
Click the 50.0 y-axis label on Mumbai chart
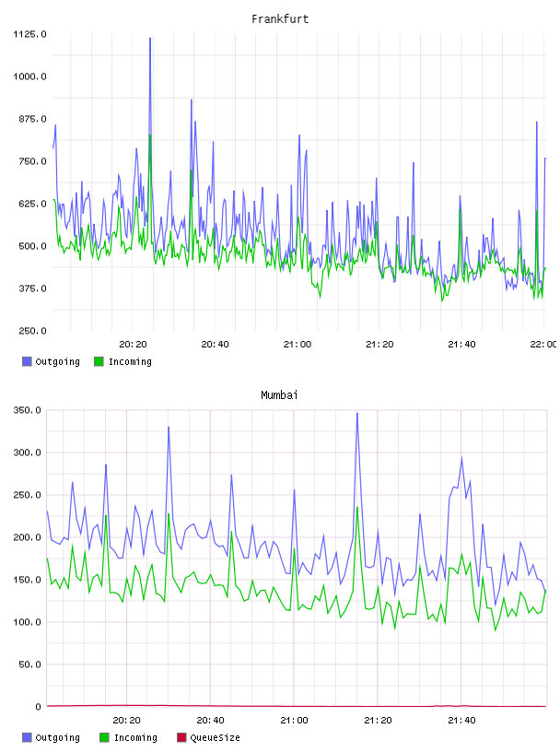pos(29,664)
